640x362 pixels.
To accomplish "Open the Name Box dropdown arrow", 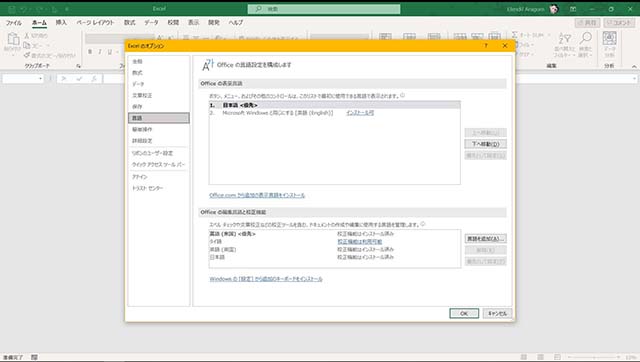I will pyautogui.click(x=40, y=78).
